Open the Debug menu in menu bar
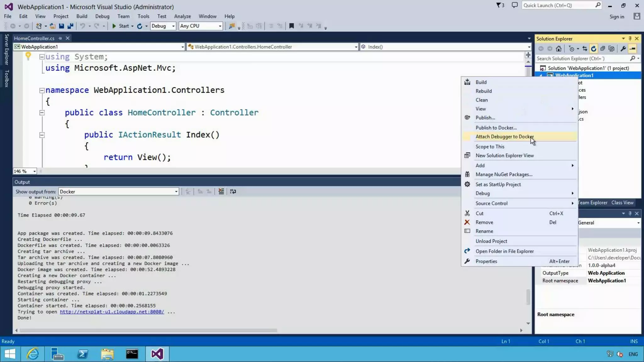The width and height of the screenshot is (644, 362). pyautogui.click(x=102, y=16)
